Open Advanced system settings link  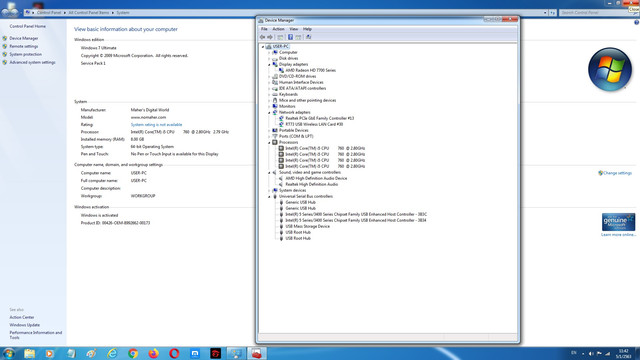click(32, 62)
